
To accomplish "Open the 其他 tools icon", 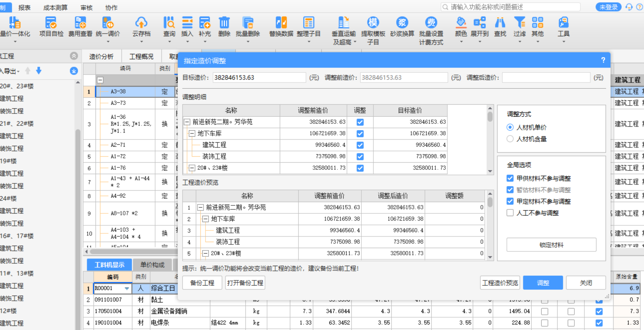I will 538,27.
